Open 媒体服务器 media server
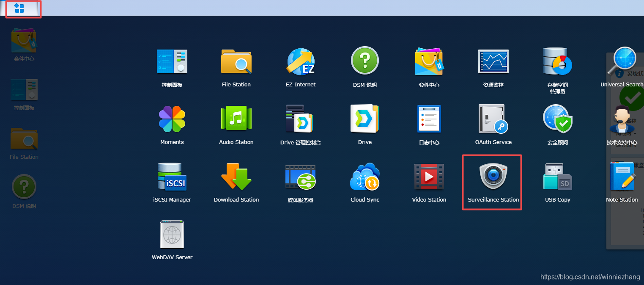The image size is (644, 285). (301, 177)
